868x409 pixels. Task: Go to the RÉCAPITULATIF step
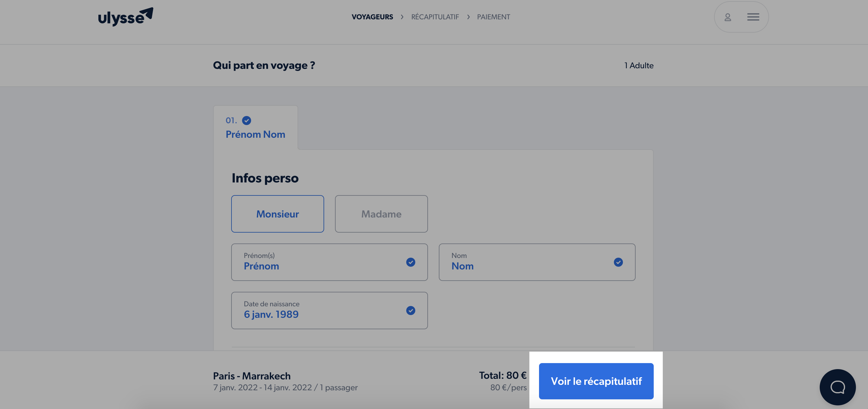coord(435,17)
